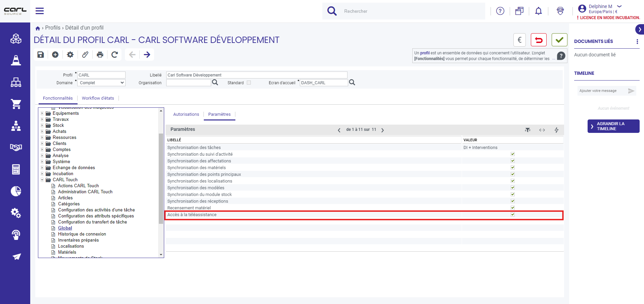Viewport: 644px width, 304px height.
Task: Click the Save floppy disk icon
Action: [x=41, y=55]
